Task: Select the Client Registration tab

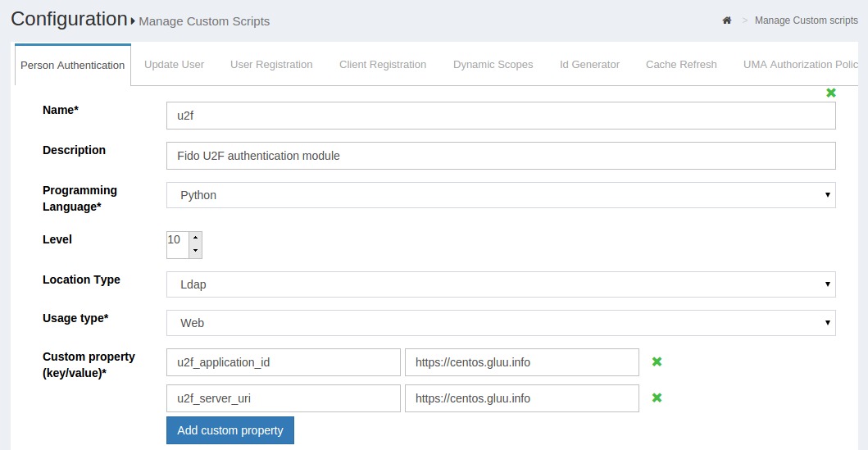Action: click(383, 65)
